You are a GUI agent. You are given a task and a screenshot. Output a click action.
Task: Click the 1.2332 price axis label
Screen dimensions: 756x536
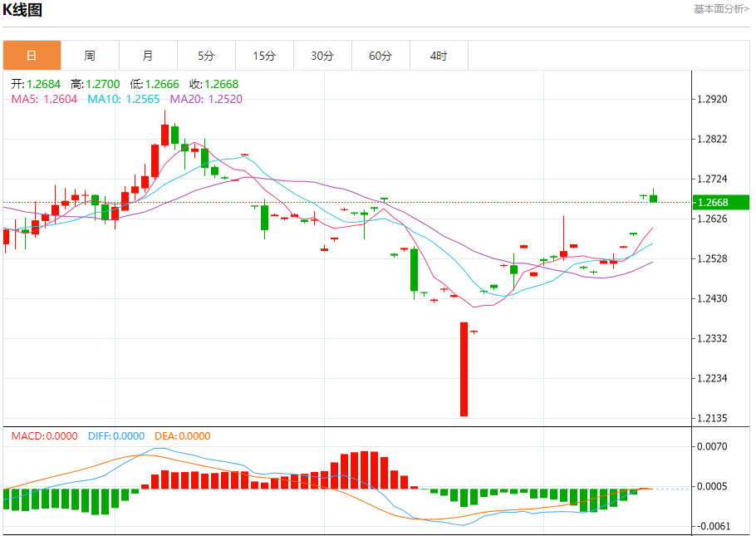pos(712,339)
